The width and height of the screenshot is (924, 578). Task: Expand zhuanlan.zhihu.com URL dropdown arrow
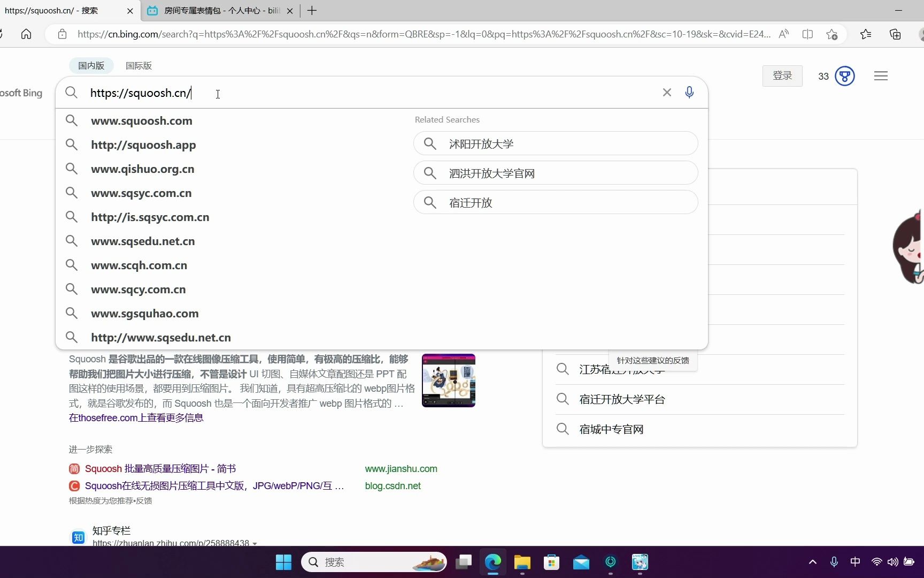(x=255, y=543)
